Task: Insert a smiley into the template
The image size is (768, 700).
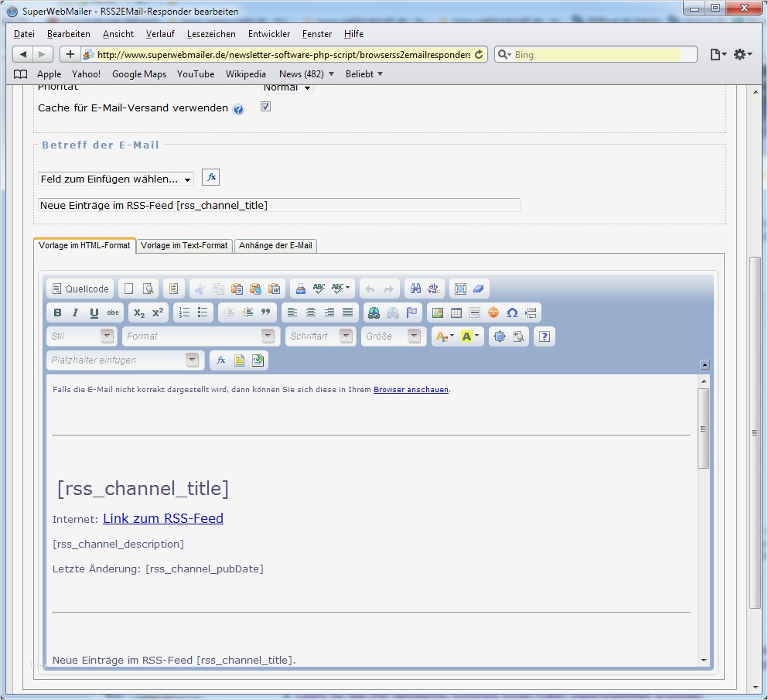Action: tap(493, 312)
